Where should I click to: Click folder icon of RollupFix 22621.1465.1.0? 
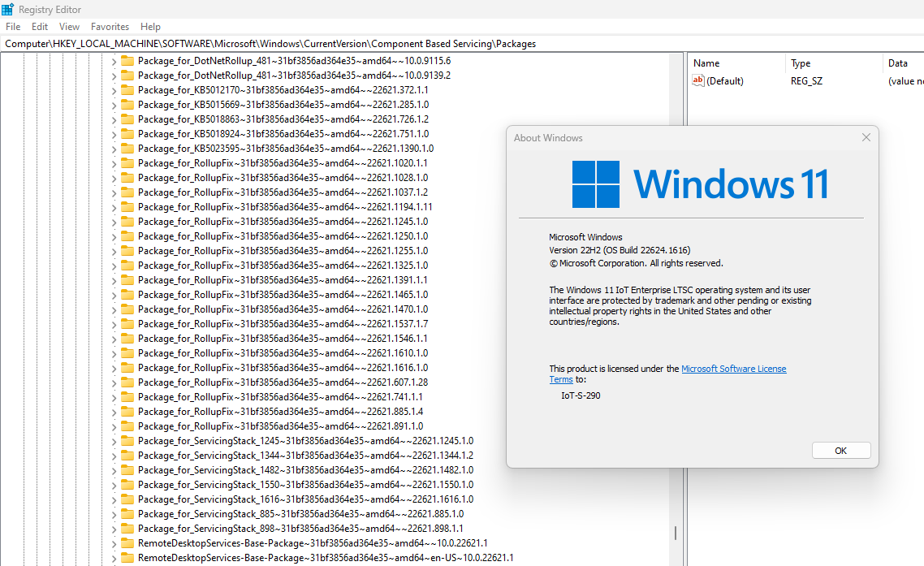pos(127,294)
